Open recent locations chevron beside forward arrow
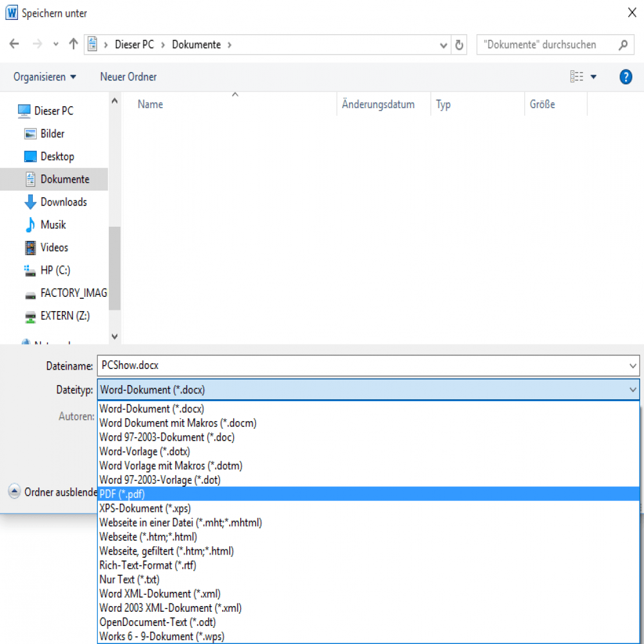Viewport: 644px width, 644px height. point(55,44)
